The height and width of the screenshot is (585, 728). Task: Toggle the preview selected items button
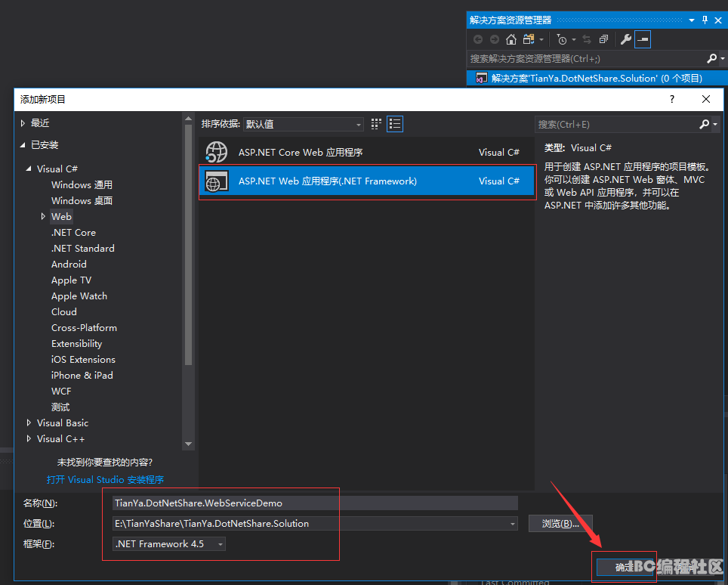(x=643, y=39)
